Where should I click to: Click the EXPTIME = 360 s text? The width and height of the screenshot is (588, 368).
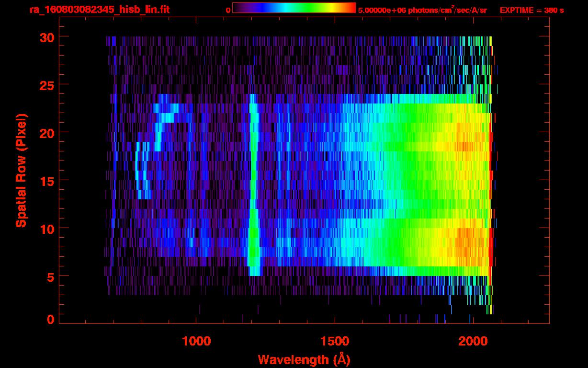pos(531,10)
